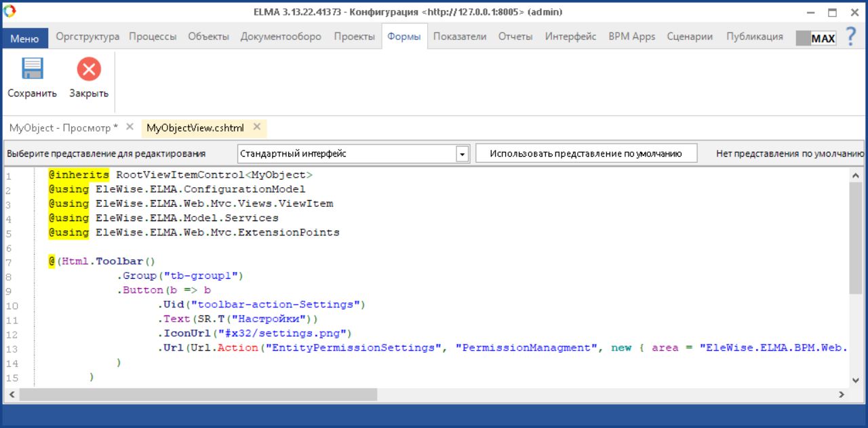This screenshot has width=868, height=428.
Task: Click the vertical scrollbar up arrow
Action: point(856,175)
